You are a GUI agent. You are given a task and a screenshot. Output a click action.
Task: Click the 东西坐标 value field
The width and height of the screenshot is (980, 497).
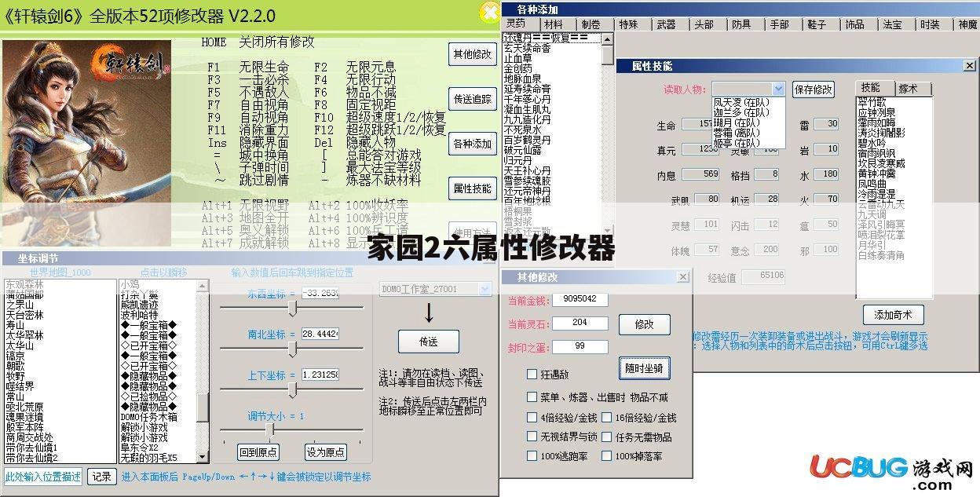[320, 293]
